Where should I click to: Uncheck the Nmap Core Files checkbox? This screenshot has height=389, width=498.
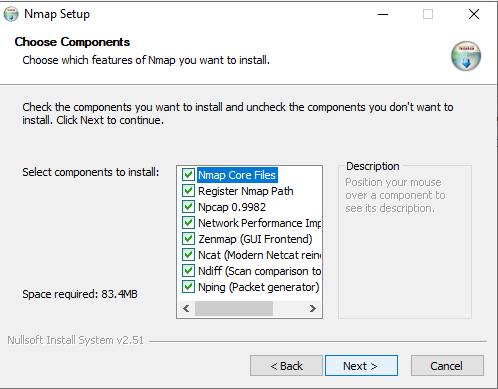point(188,175)
